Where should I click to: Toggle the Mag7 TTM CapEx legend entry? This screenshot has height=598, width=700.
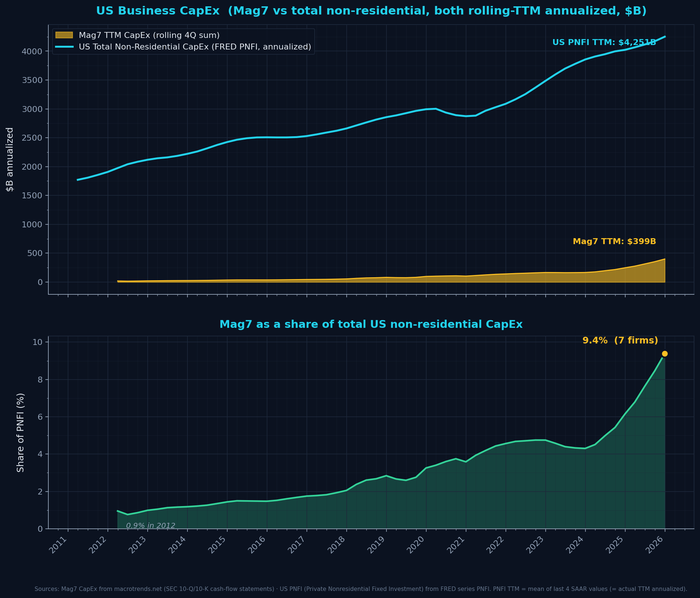[x=149, y=35]
